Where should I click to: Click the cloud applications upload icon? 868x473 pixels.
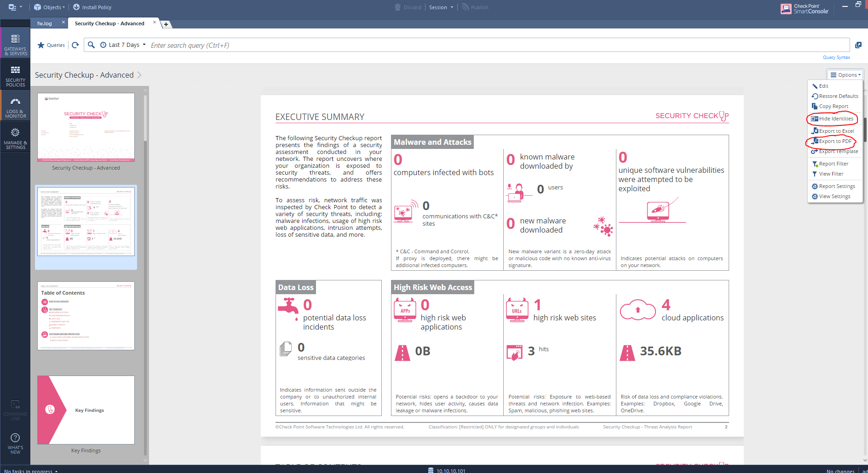point(638,310)
